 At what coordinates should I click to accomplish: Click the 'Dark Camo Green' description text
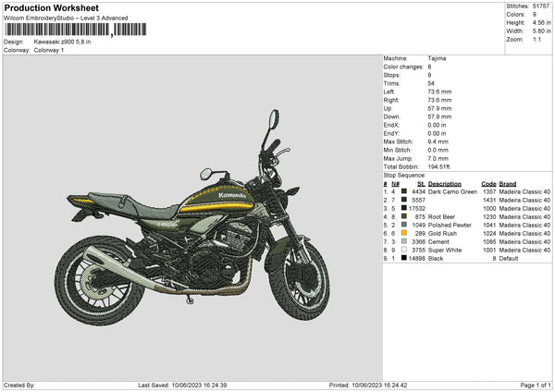tap(452, 191)
